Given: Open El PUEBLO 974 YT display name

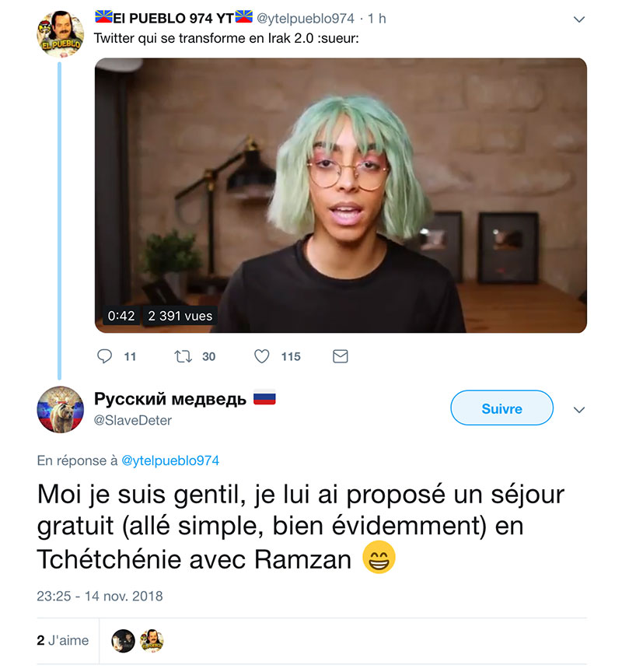Looking at the screenshot, I should click(x=173, y=18).
